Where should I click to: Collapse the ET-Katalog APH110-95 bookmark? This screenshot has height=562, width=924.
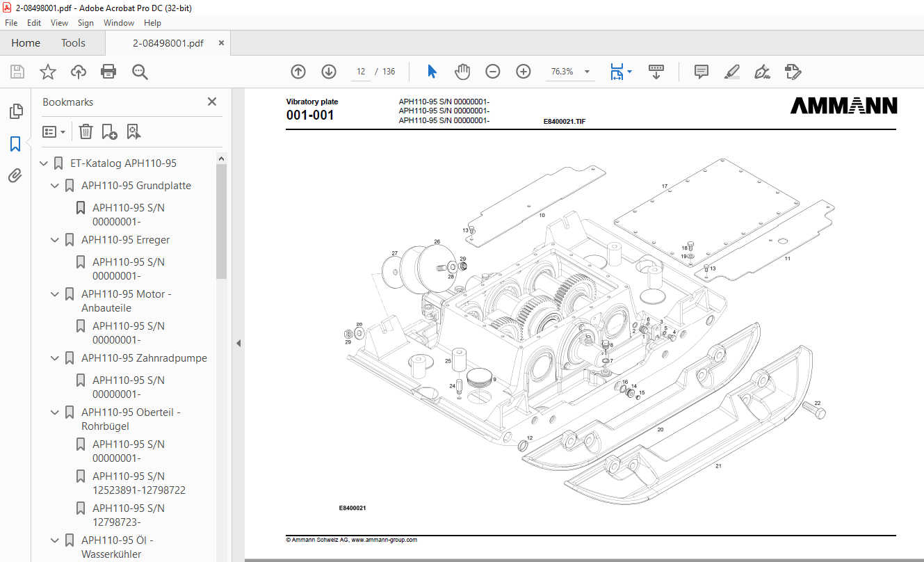(x=44, y=163)
